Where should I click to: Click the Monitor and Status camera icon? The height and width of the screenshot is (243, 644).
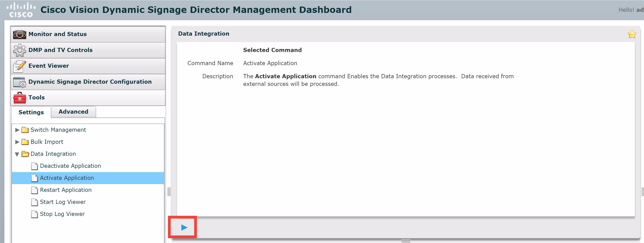pyautogui.click(x=19, y=34)
